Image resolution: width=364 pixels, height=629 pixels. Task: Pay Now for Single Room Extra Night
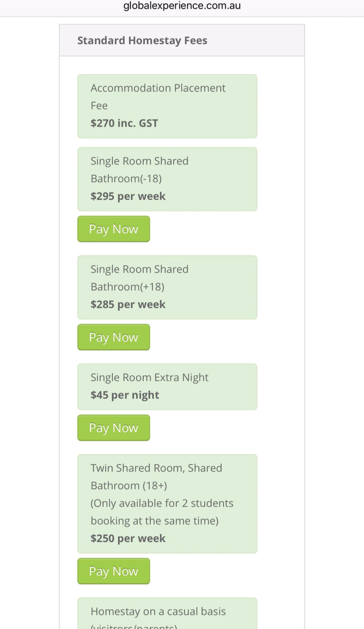pyautogui.click(x=114, y=428)
